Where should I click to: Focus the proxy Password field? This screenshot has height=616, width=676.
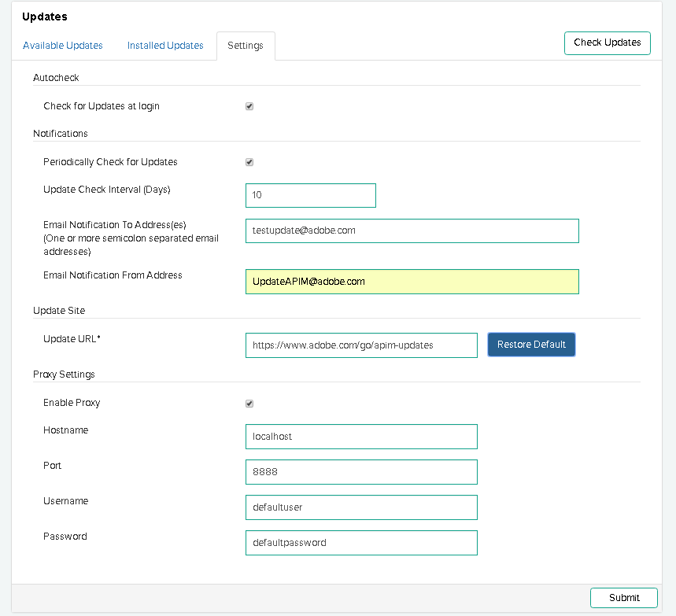(x=361, y=542)
